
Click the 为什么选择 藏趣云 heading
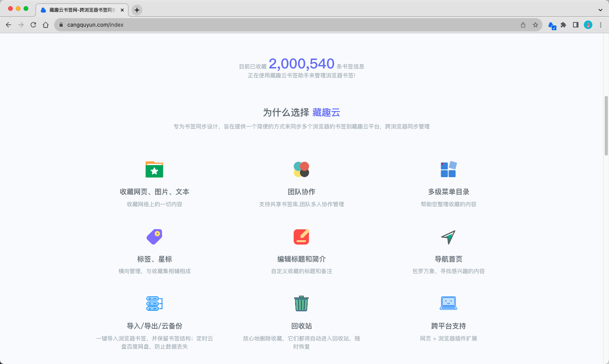301,113
